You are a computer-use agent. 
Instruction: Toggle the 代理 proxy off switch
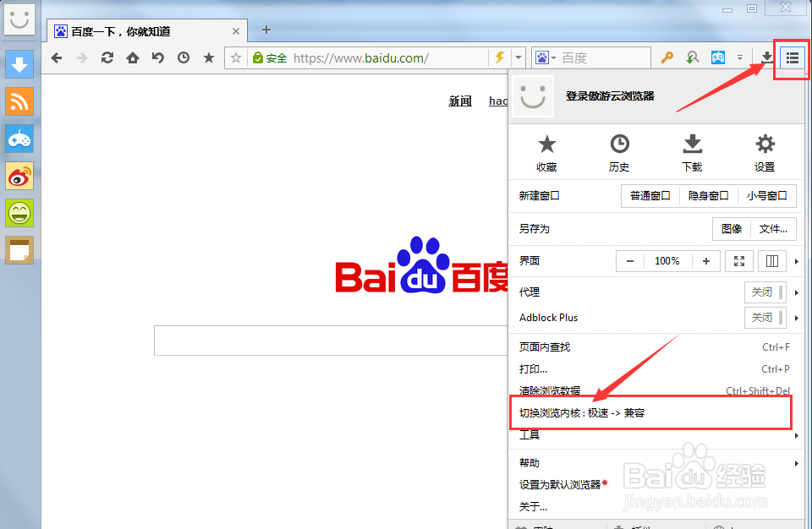point(764,292)
